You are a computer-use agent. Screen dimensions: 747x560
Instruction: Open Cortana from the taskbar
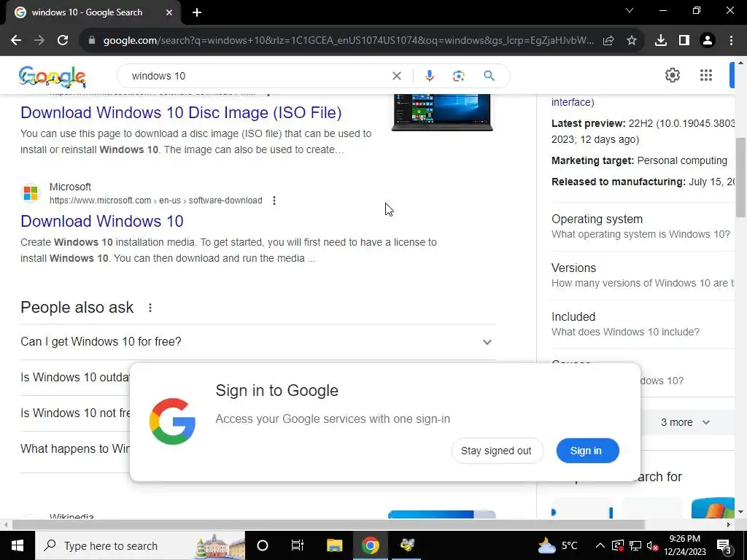coord(263,545)
